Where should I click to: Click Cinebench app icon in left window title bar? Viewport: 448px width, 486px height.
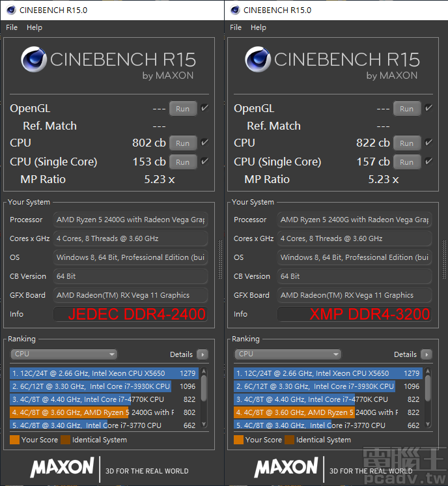[10, 10]
